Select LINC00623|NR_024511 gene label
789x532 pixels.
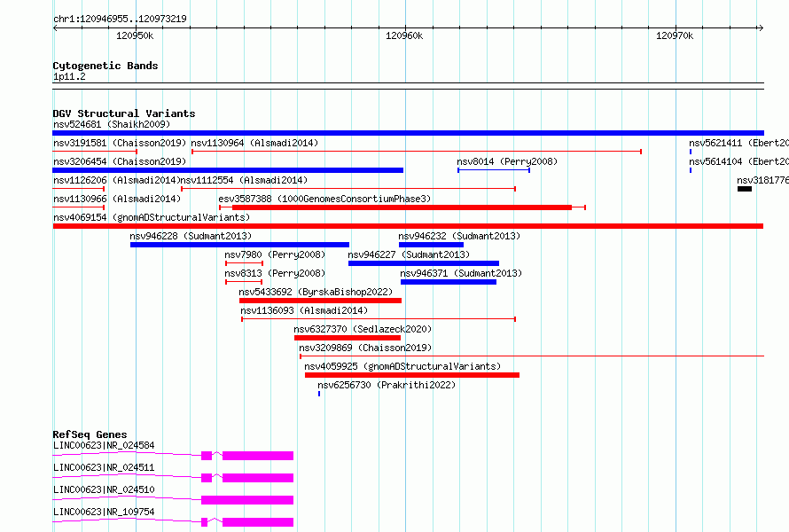(x=104, y=467)
